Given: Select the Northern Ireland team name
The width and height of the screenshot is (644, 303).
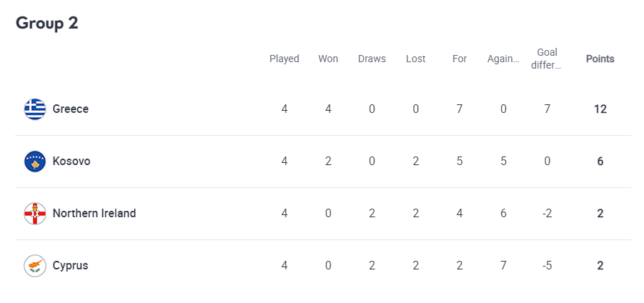Looking at the screenshot, I should (x=94, y=214).
